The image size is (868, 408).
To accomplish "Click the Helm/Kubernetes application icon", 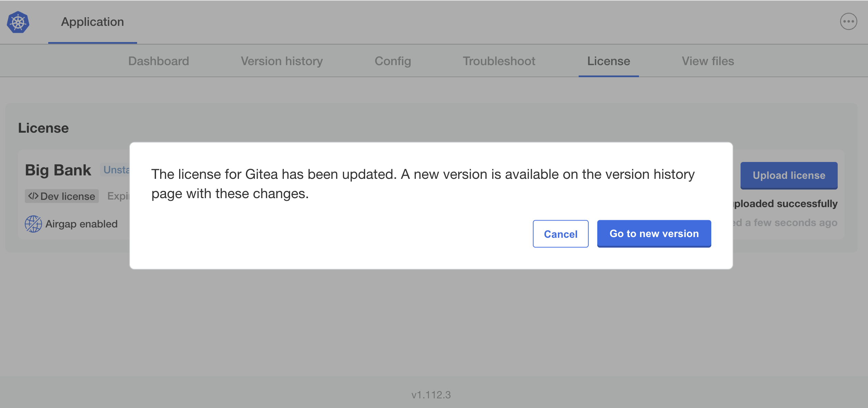I will tap(18, 22).
